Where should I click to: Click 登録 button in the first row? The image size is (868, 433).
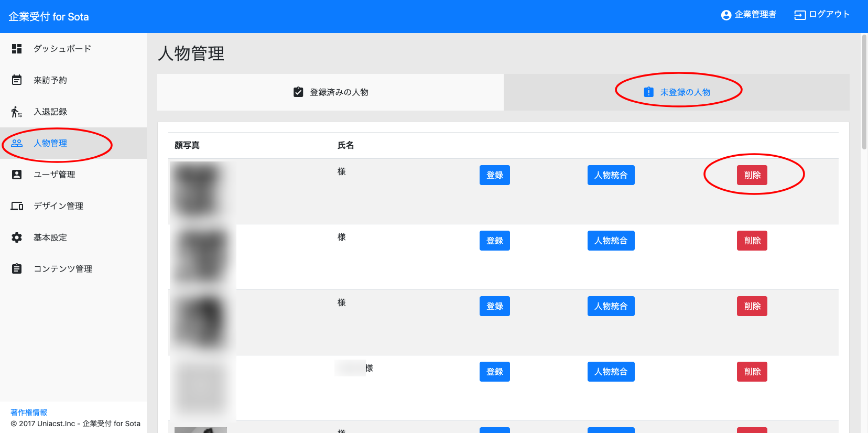[495, 175]
